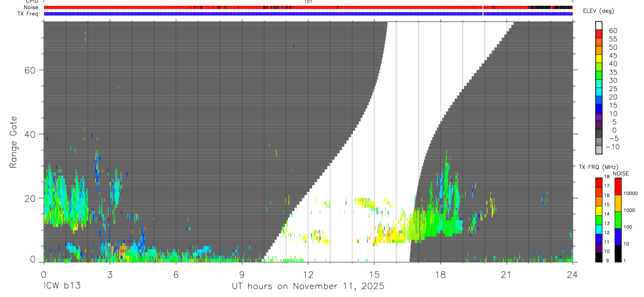The height and width of the screenshot is (297, 644).
Task: Click x-axis tick label "9"
Action: coord(242,274)
